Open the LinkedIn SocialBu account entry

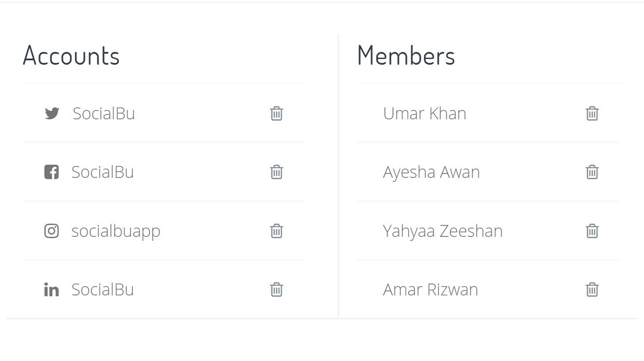click(x=164, y=289)
